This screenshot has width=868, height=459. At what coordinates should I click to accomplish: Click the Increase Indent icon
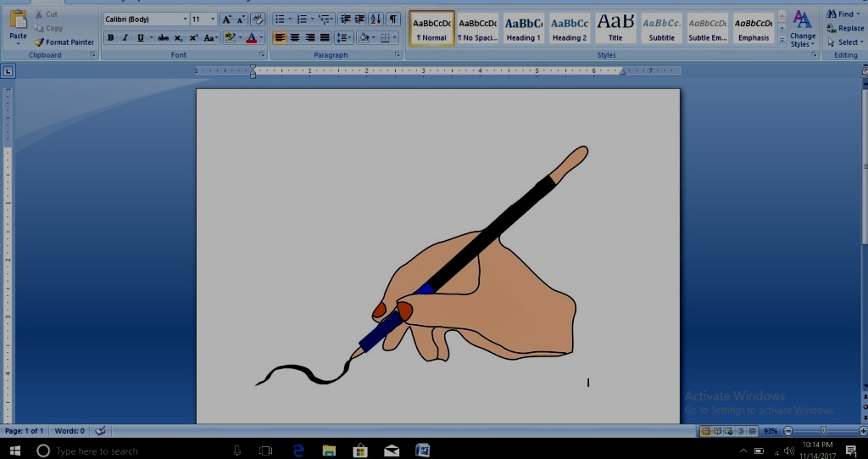tap(359, 20)
